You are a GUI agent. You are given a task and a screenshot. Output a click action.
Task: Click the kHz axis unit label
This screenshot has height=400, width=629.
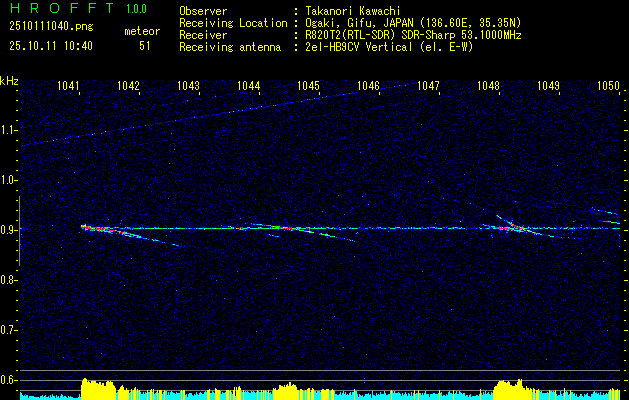[9, 81]
